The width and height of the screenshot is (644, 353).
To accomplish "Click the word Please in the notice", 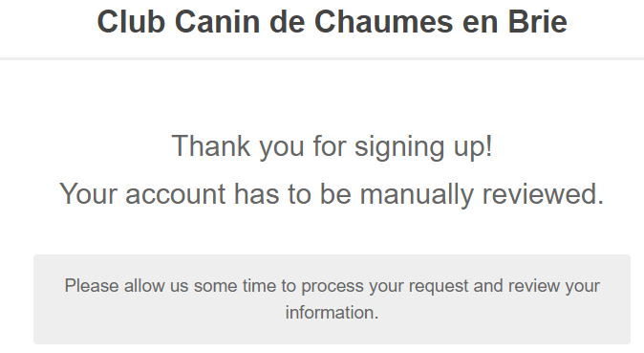I will [92, 286].
